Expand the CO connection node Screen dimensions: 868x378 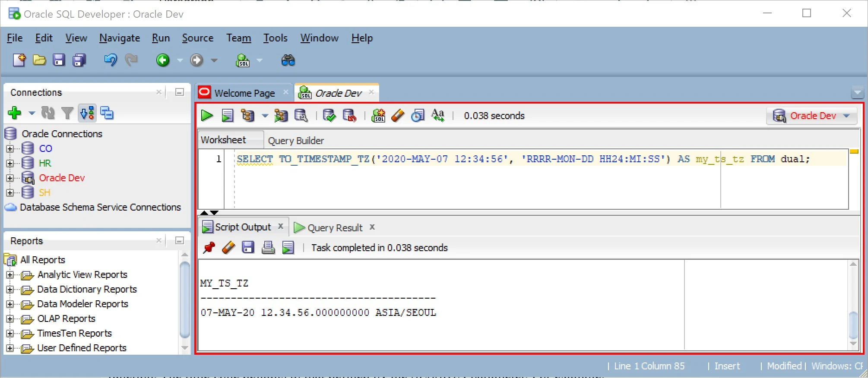click(10, 149)
